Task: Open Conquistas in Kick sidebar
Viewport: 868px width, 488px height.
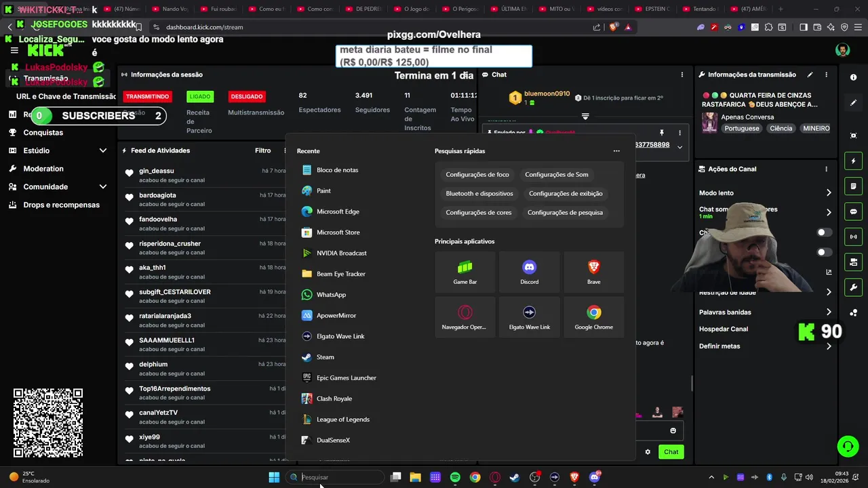Action: 43,133
